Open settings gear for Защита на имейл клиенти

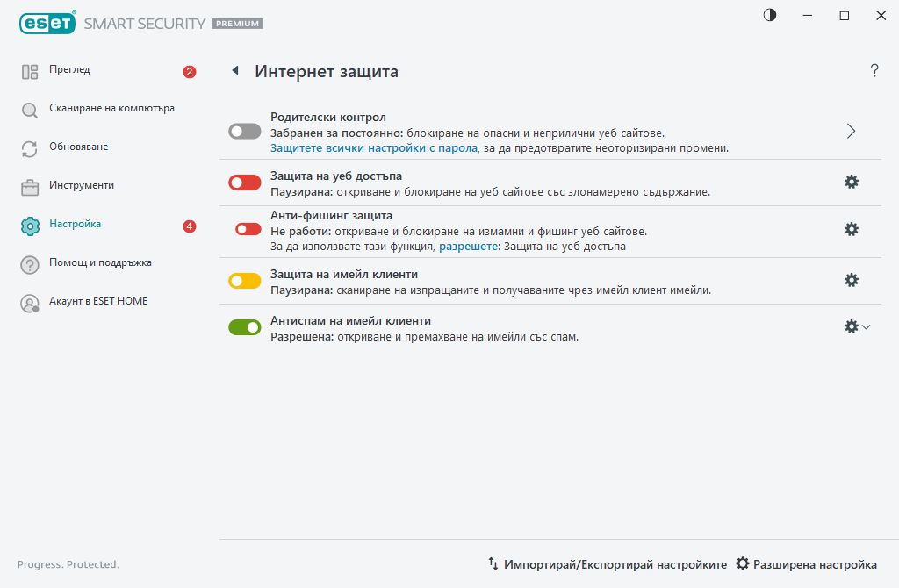851,280
